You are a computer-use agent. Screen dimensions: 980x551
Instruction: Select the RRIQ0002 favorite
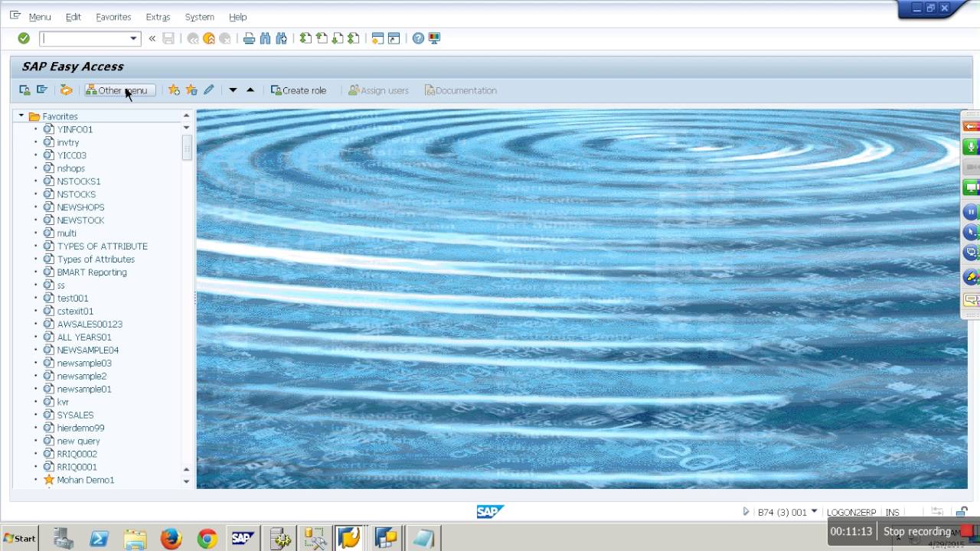(x=77, y=454)
